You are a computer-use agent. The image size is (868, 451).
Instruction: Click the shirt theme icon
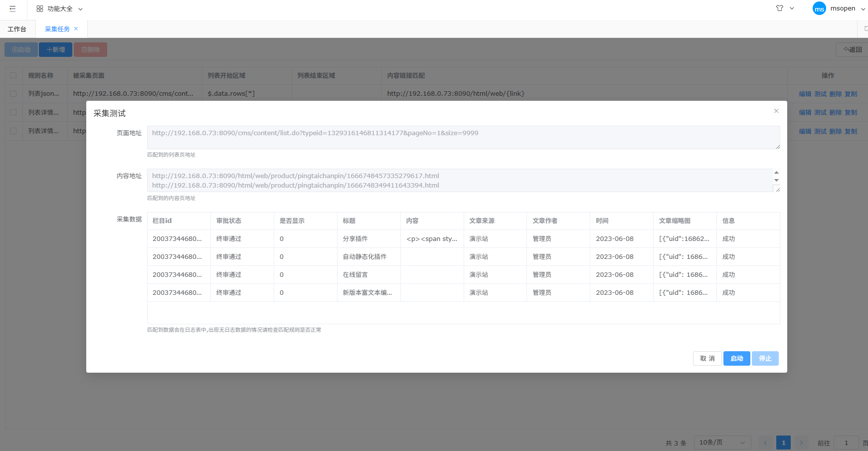click(780, 8)
